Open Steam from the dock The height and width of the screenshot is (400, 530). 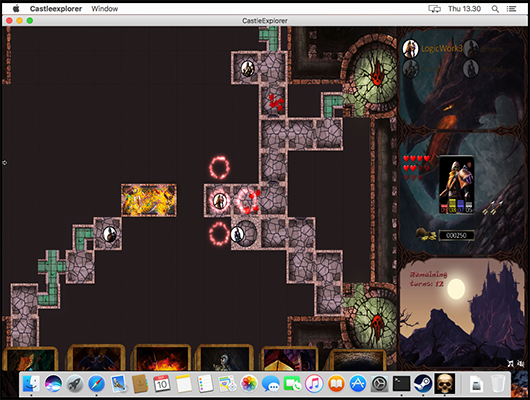[423, 384]
